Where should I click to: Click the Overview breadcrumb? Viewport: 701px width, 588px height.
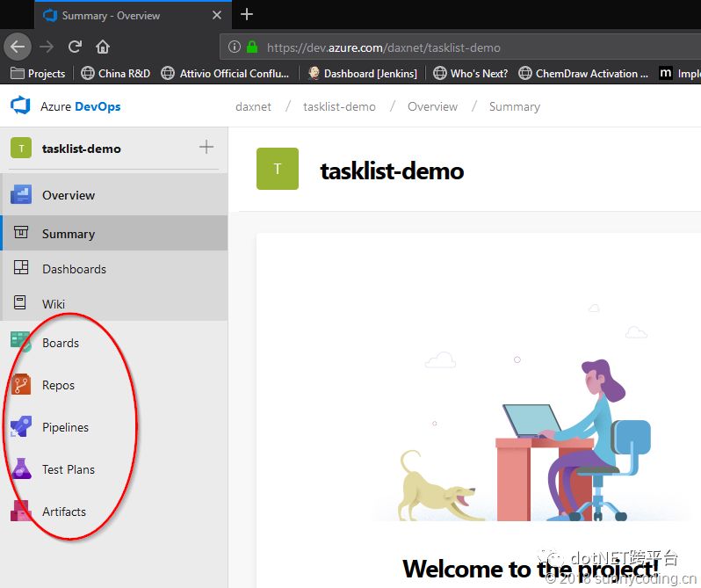[x=432, y=106]
